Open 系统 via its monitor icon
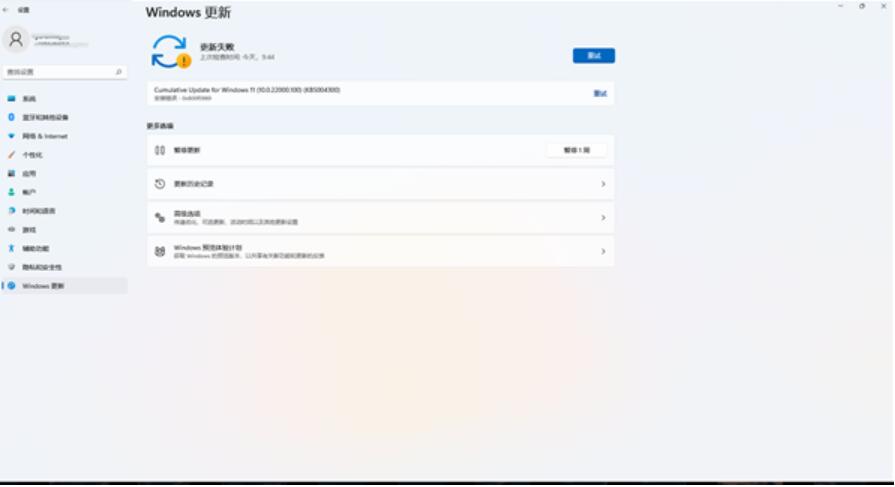 click(11, 99)
